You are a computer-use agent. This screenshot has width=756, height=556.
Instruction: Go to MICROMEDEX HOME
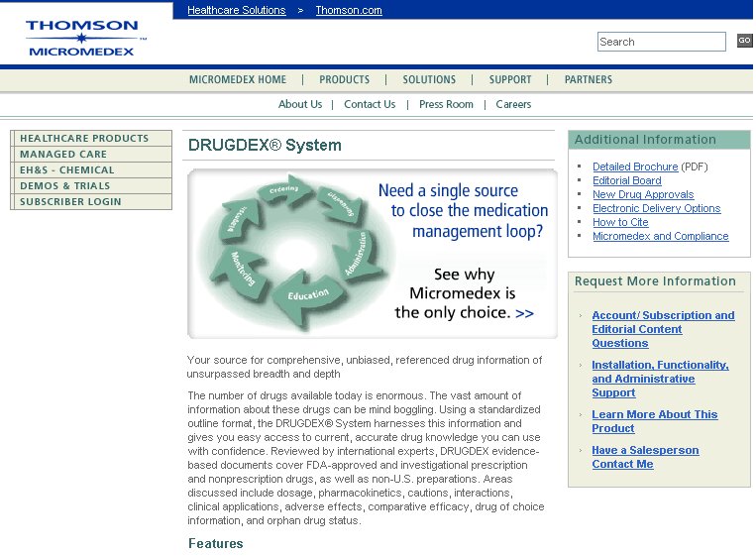(x=238, y=79)
